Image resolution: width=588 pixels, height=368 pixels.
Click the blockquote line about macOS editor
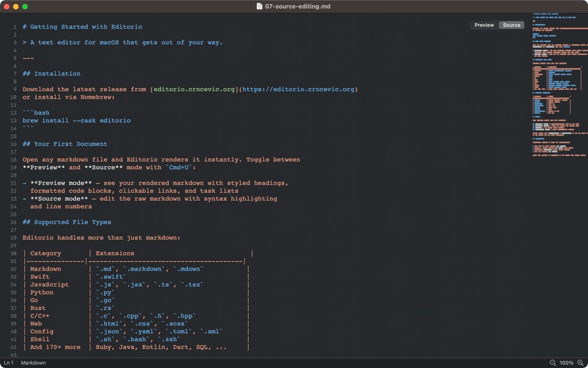(123, 42)
